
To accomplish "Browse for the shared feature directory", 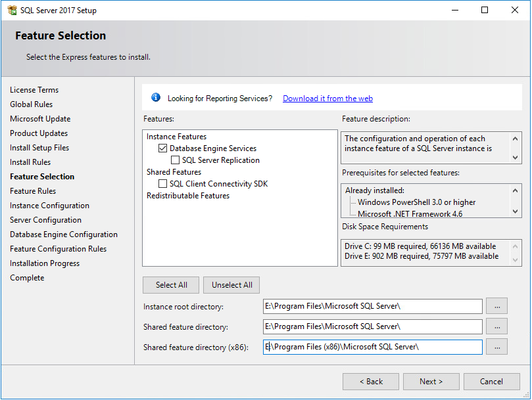I will [x=496, y=326].
